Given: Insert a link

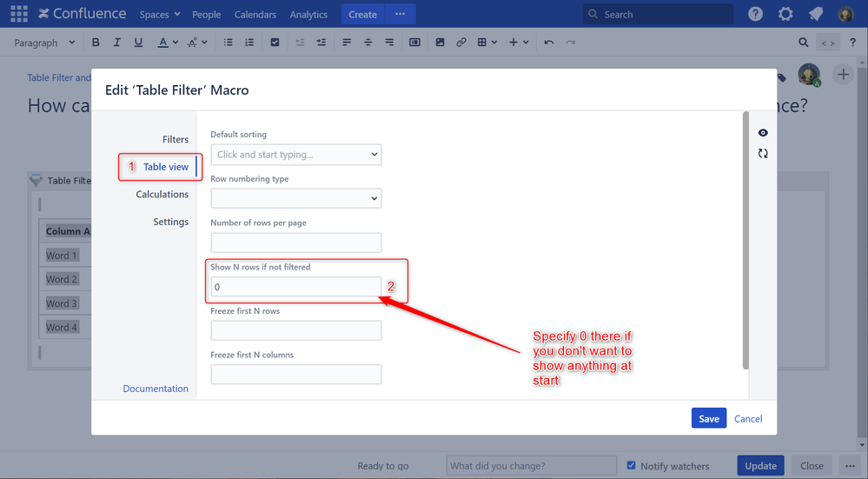Looking at the screenshot, I should pyautogui.click(x=461, y=43).
